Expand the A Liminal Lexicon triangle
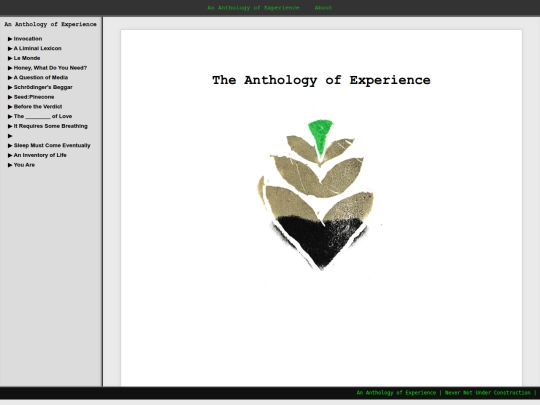Image resolution: width=540 pixels, height=405 pixels. pyautogui.click(x=10, y=49)
